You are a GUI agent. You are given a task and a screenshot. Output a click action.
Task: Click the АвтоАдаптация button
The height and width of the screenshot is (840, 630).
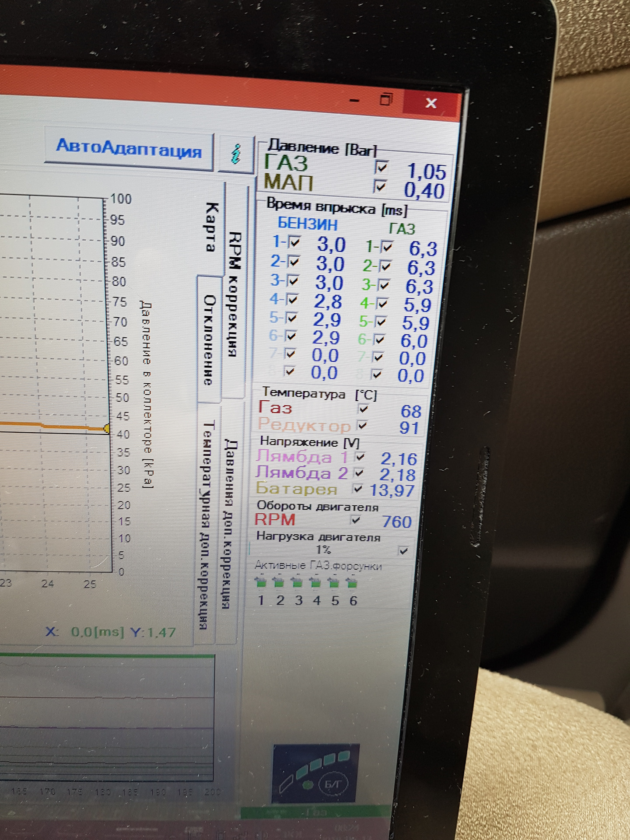tap(129, 148)
